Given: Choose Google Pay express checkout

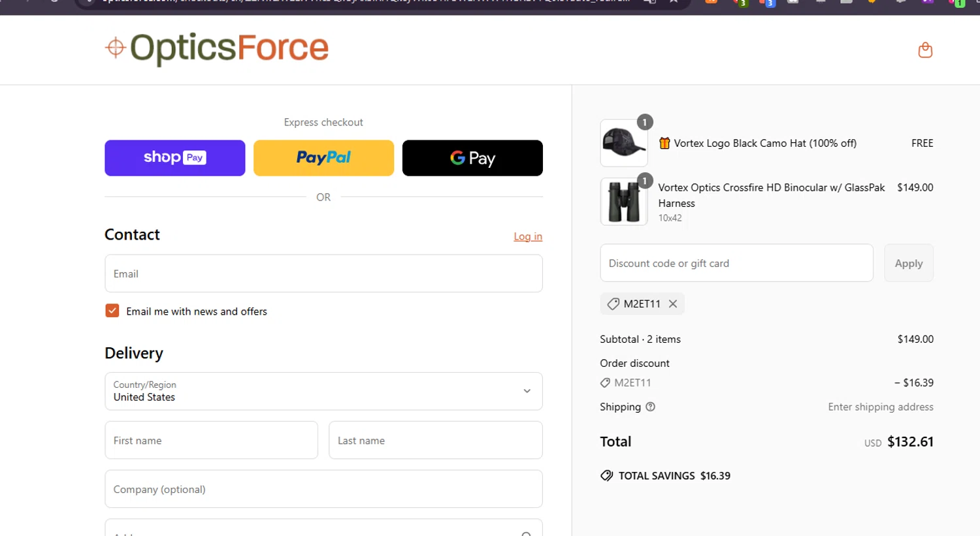Looking at the screenshot, I should tap(472, 158).
